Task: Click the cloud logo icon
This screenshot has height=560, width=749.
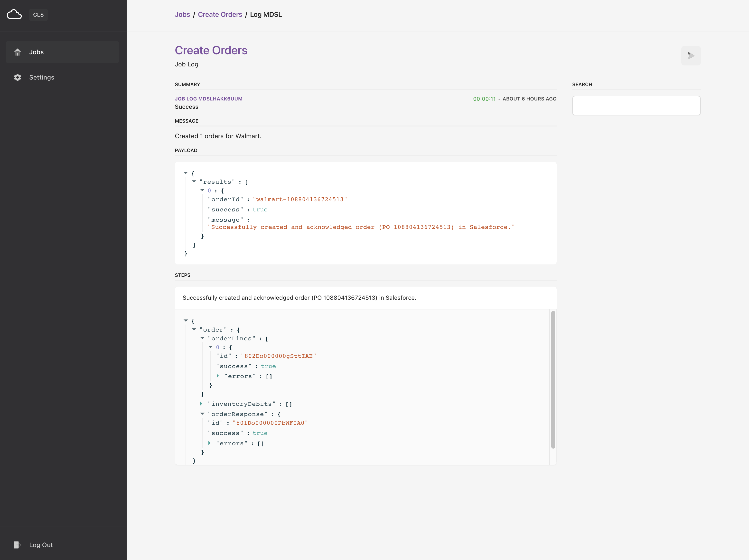Action: [x=14, y=14]
